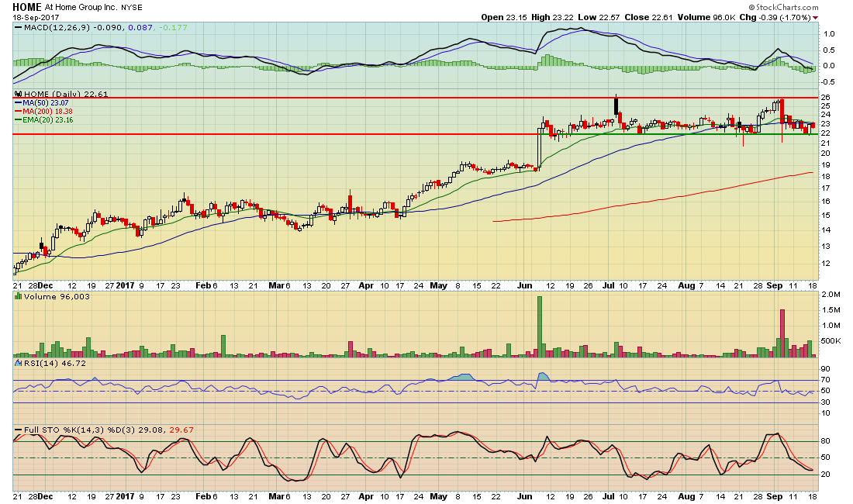Click the 18-Sep-2017 date under ticker
853x504 pixels.
[33, 17]
